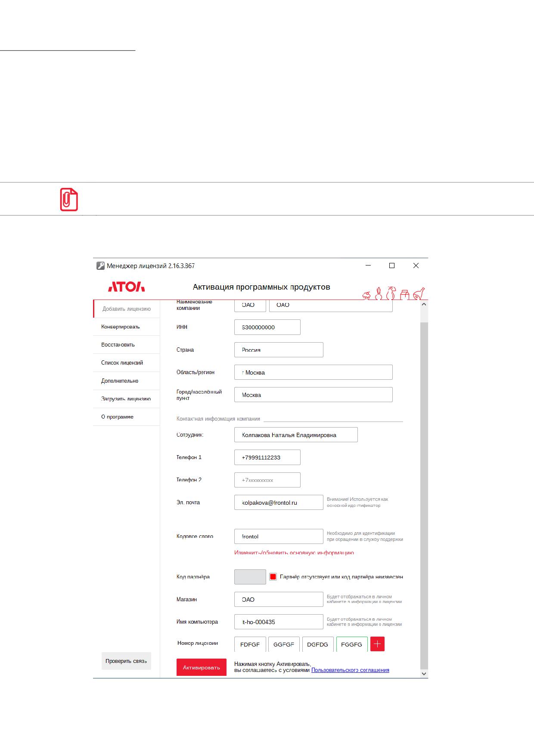
Task: Click the Имя компьютера field
Action: coord(279,622)
